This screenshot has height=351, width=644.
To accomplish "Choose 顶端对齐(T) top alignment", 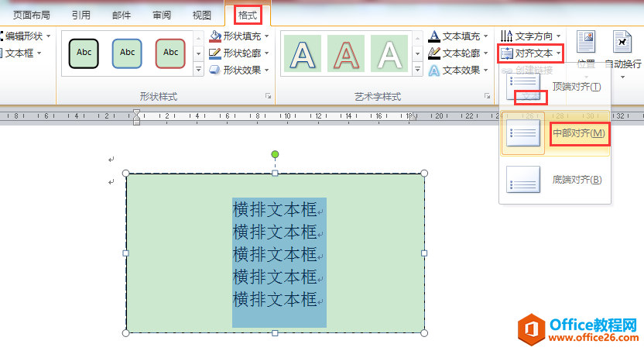I will (555, 87).
